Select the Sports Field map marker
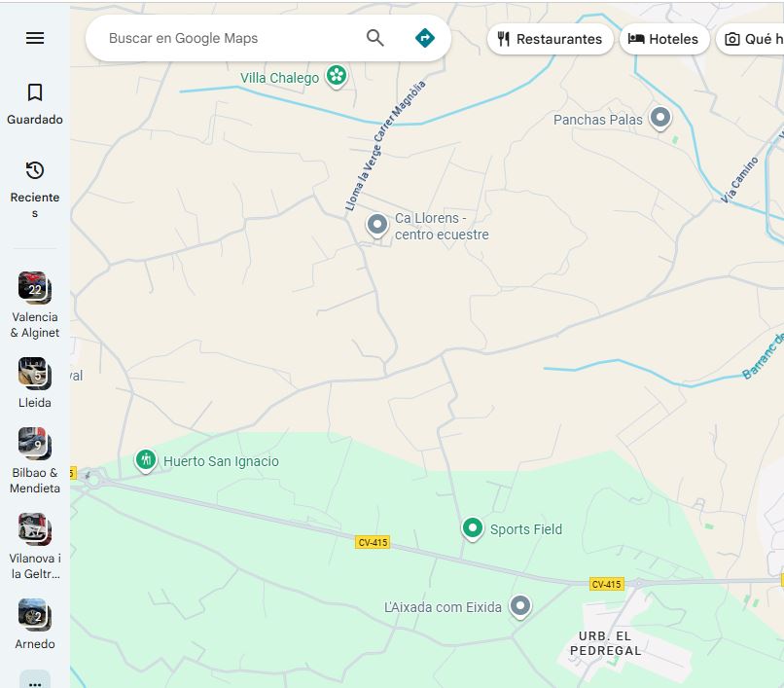This screenshot has width=784, height=688. 472,528
